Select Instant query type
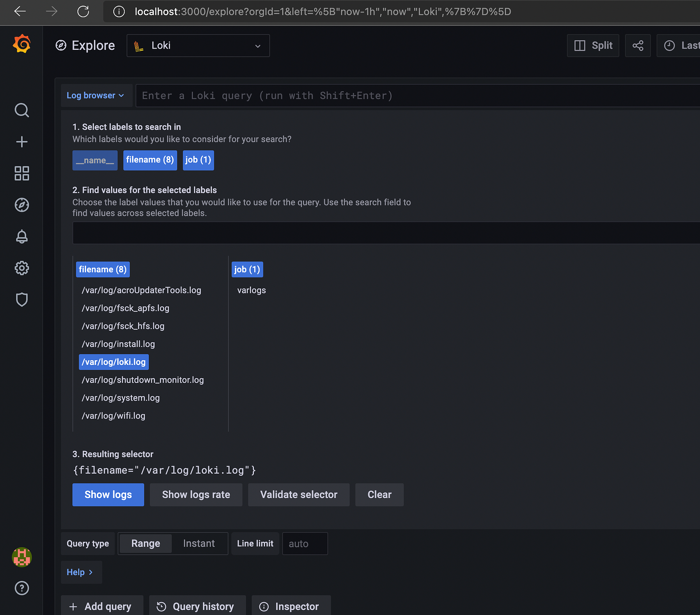 click(199, 544)
